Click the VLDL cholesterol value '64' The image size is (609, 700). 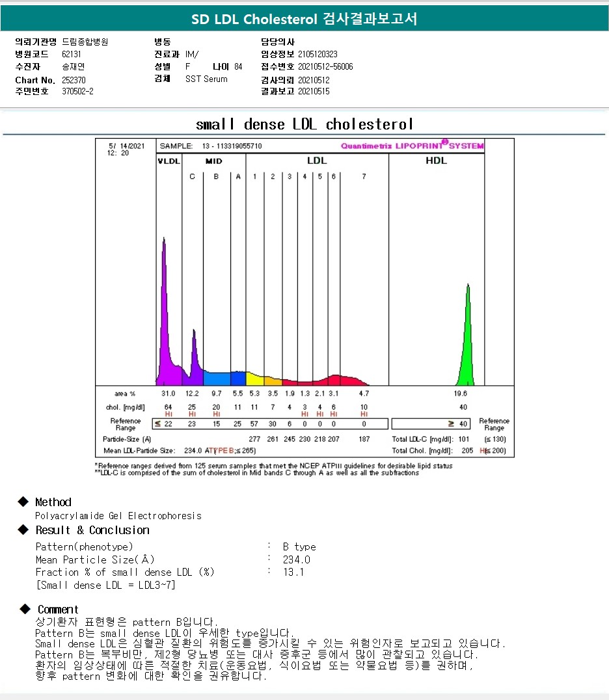coord(169,407)
